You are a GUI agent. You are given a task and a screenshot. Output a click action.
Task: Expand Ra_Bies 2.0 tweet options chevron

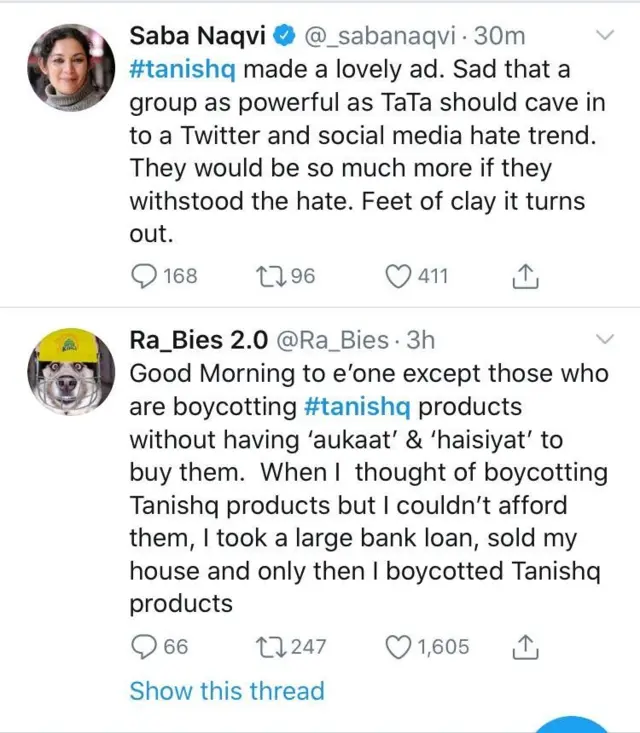pyautogui.click(x=604, y=337)
